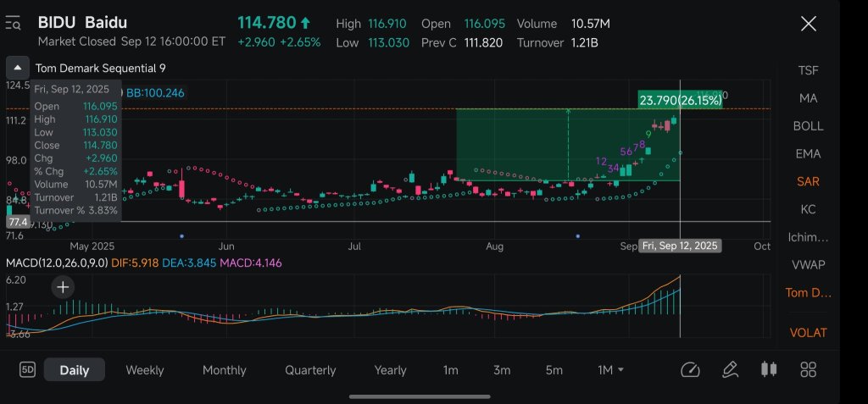This screenshot has height=404, width=868.
Task: Open the gauge analysis tool icon
Action: pos(690,369)
